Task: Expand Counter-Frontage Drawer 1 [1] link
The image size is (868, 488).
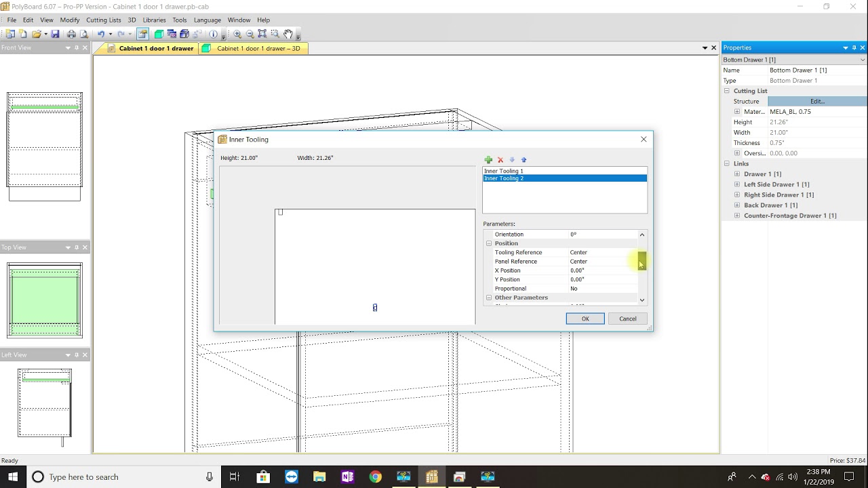Action: 737,216
